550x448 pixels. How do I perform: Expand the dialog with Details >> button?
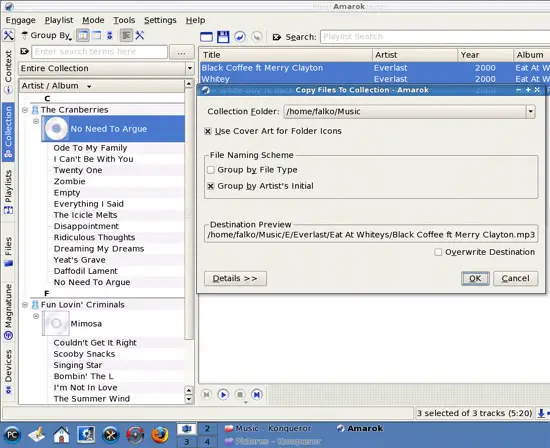235,279
